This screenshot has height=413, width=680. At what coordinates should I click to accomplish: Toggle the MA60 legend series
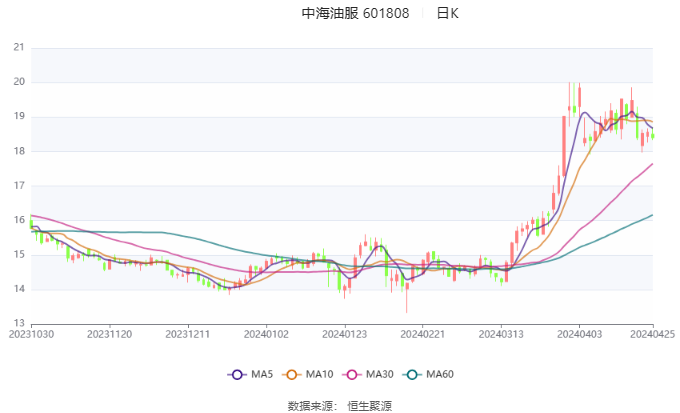[x=428, y=374]
